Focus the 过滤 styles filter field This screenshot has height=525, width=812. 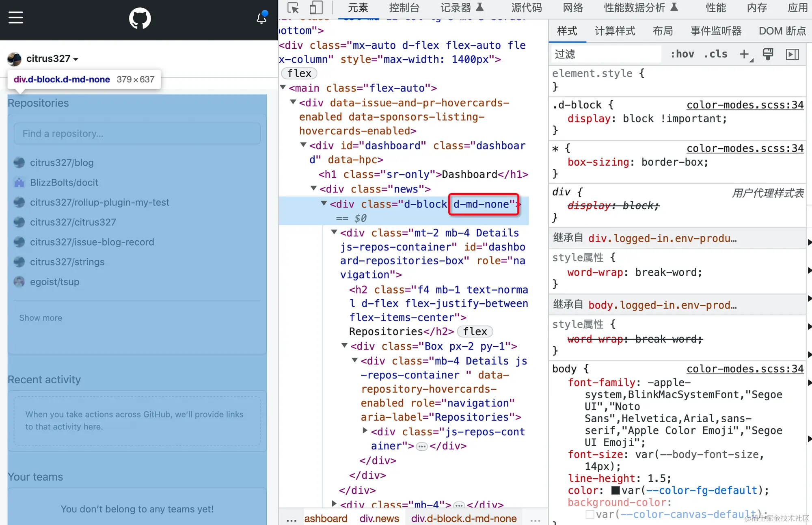point(607,54)
